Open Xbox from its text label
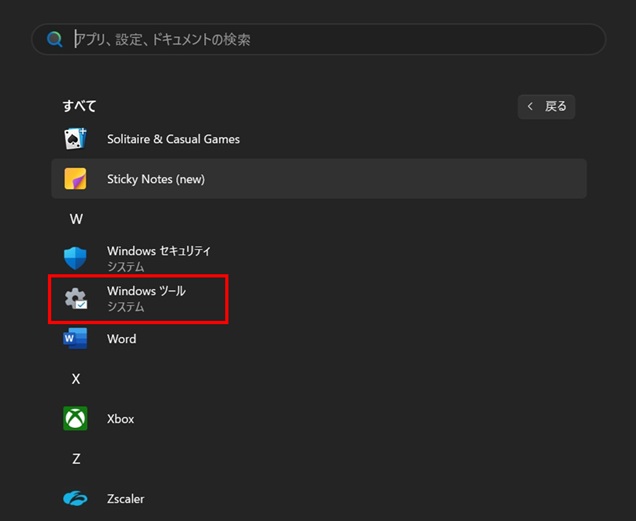This screenshot has height=521, width=636. point(120,419)
